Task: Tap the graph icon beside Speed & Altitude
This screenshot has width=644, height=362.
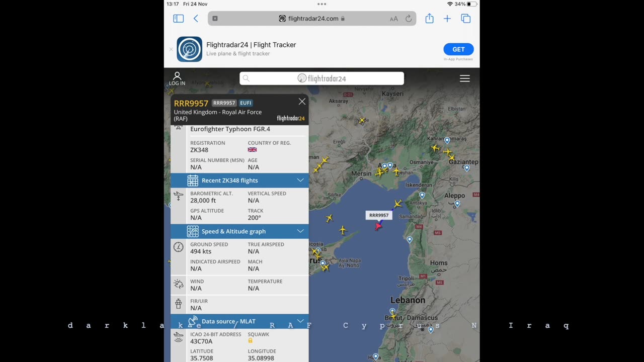Action: tap(193, 231)
